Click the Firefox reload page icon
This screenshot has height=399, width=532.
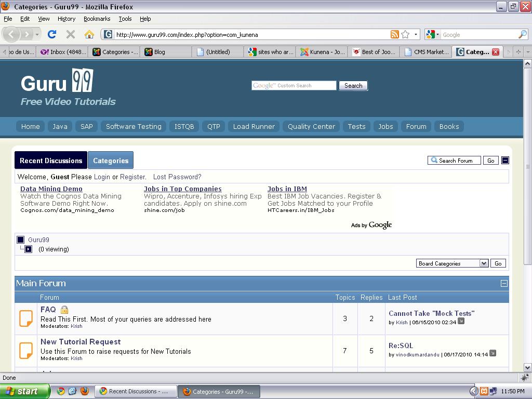pos(52,34)
